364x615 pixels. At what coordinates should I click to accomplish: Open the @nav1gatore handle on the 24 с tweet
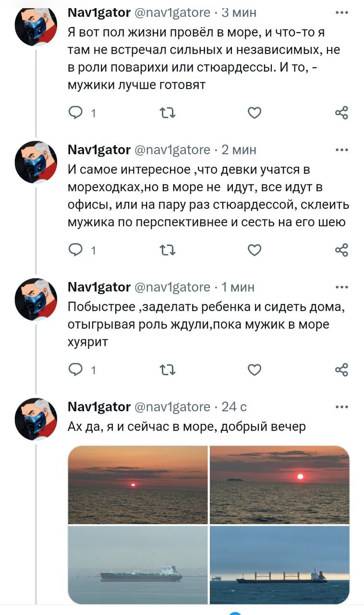[172, 407]
